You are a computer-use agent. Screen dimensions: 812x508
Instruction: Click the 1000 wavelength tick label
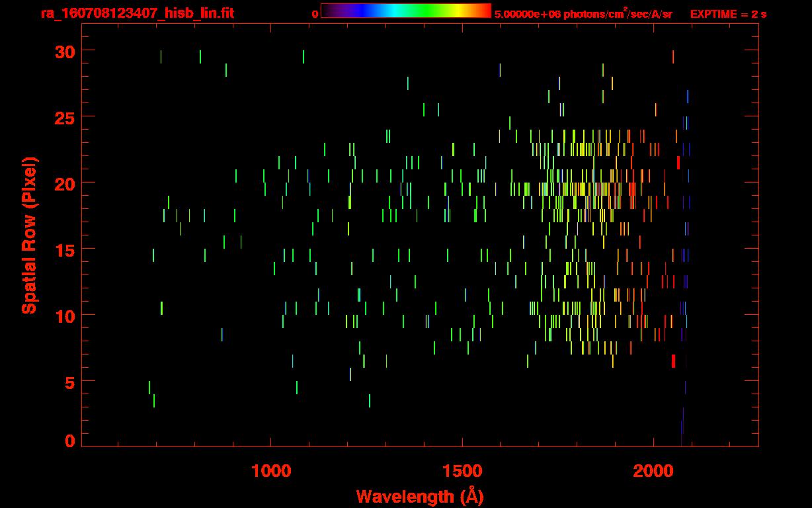tap(271, 472)
